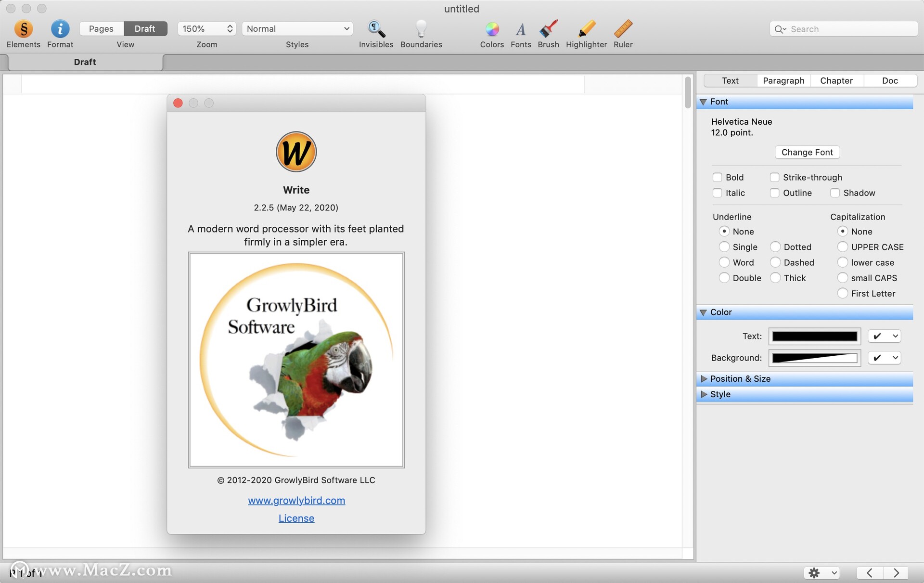Screen dimensions: 924x583
Task: Switch to the Text inspector tab
Action: click(x=730, y=80)
